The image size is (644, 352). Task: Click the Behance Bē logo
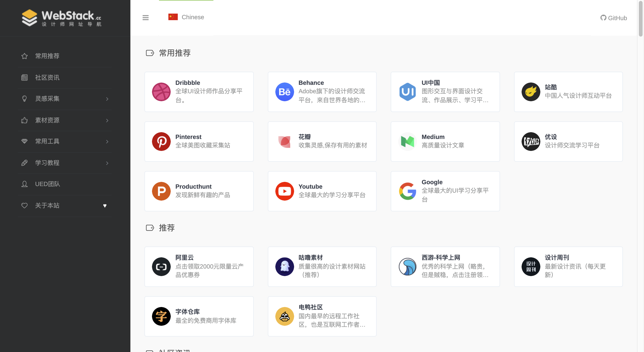(284, 92)
